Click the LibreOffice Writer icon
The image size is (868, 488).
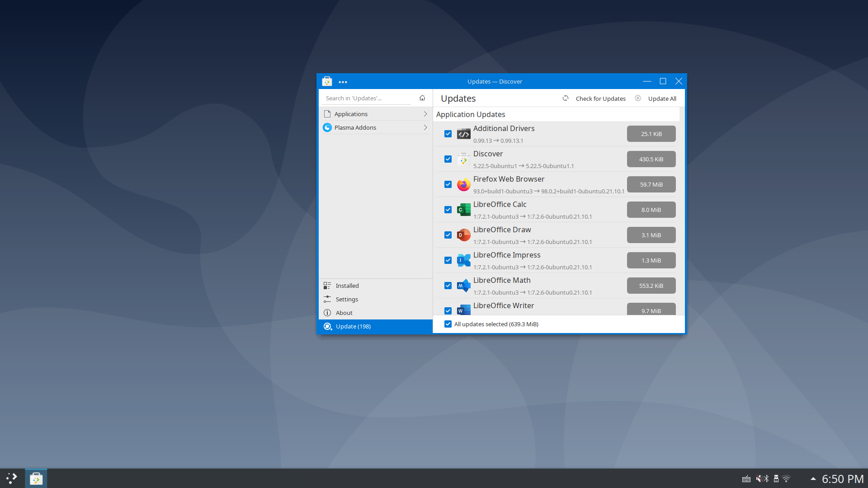point(463,310)
